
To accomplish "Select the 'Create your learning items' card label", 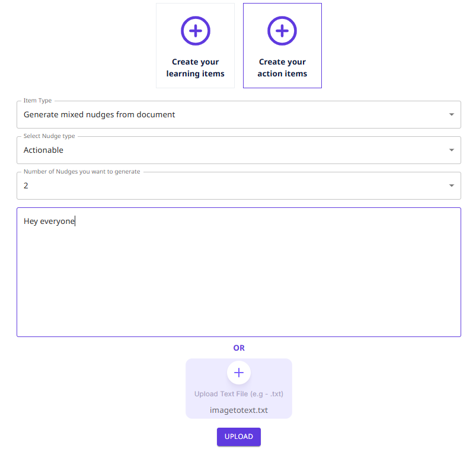I will 195,68.
